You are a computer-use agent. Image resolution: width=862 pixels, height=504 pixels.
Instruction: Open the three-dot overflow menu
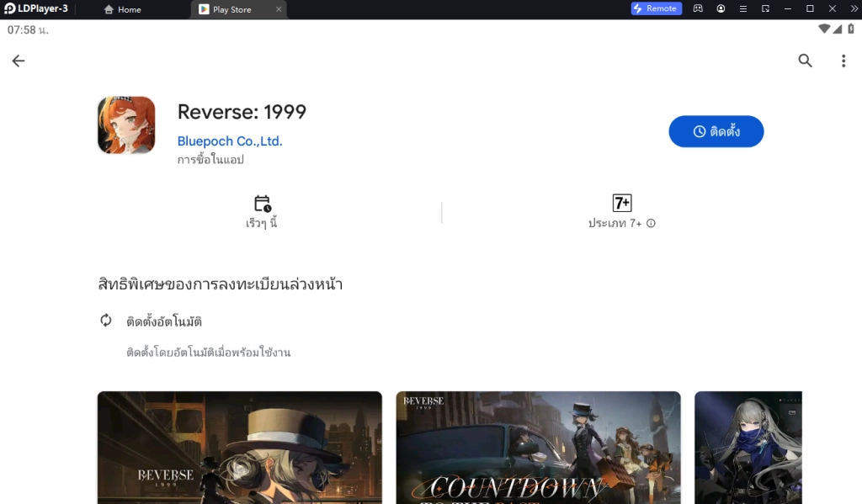tap(844, 61)
